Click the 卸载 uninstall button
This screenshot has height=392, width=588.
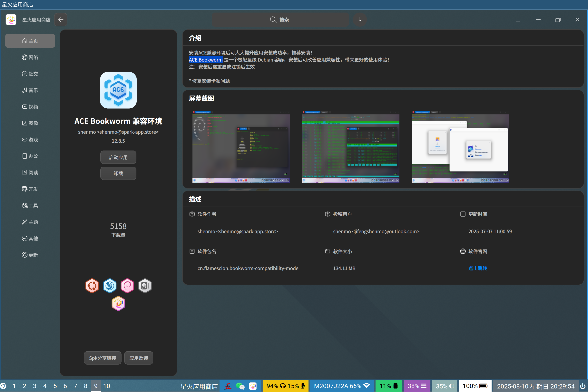click(118, 173)
